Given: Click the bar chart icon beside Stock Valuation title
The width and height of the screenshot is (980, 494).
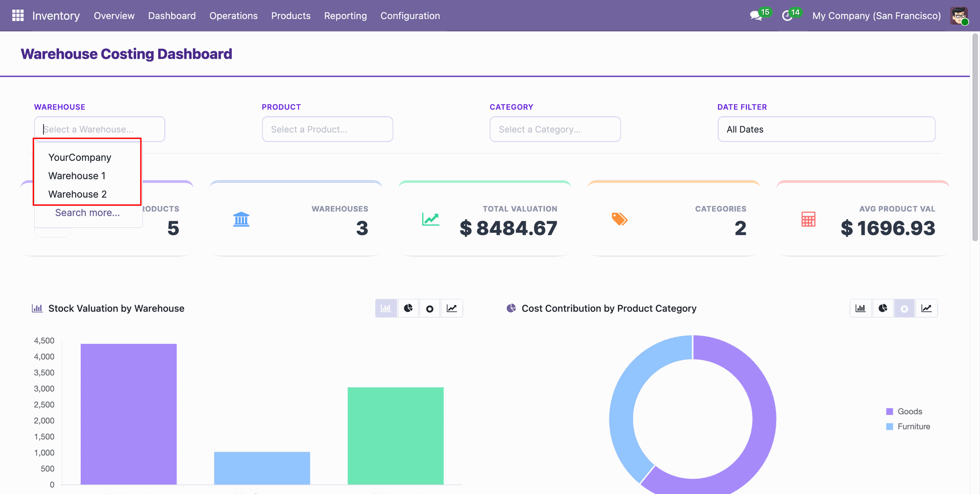Looking at the screenshot, I should click(x=37, y=309).
